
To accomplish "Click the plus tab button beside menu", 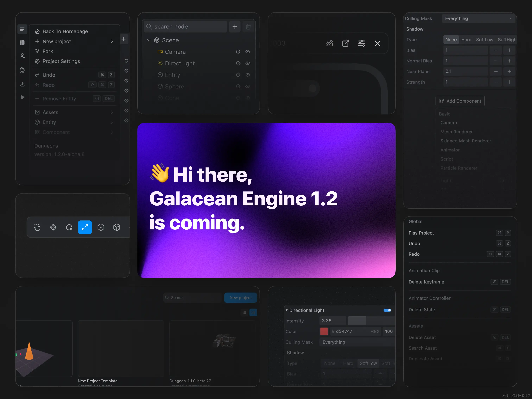I will coord(123,39).
